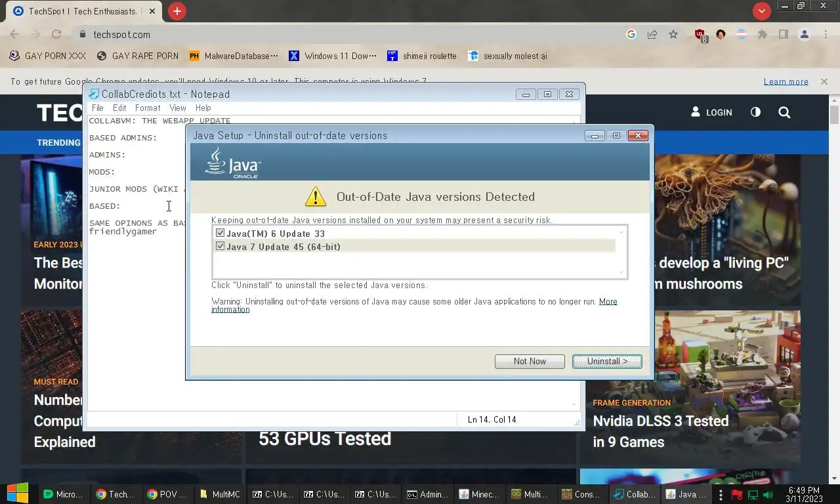Click the TechSpot search magnifier icon
This screenshot has width=840, height=504.
(784, 112)
